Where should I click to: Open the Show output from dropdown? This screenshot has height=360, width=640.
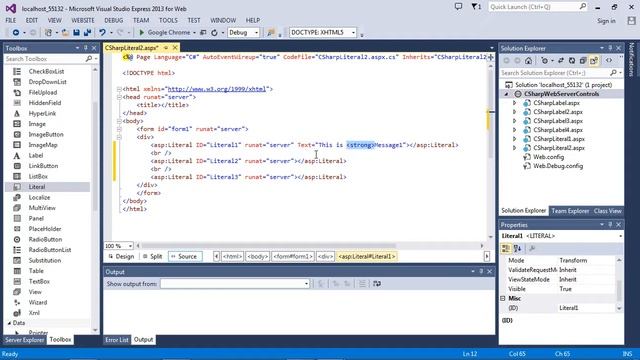pos(235,284)
